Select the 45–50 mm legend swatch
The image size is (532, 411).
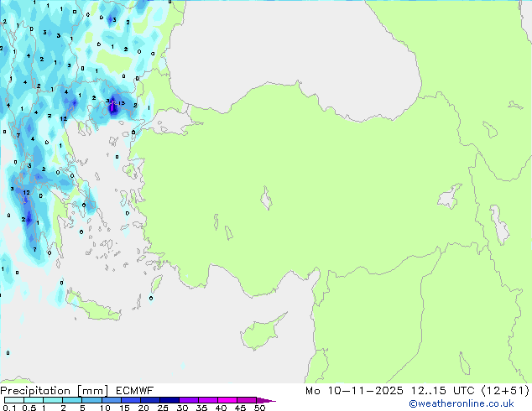tap(247, 400)
